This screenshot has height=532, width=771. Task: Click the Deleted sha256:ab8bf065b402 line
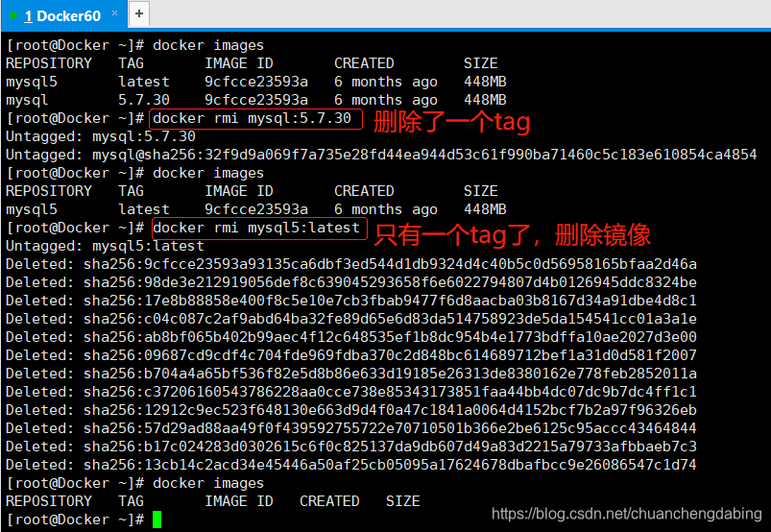point(351,337)
